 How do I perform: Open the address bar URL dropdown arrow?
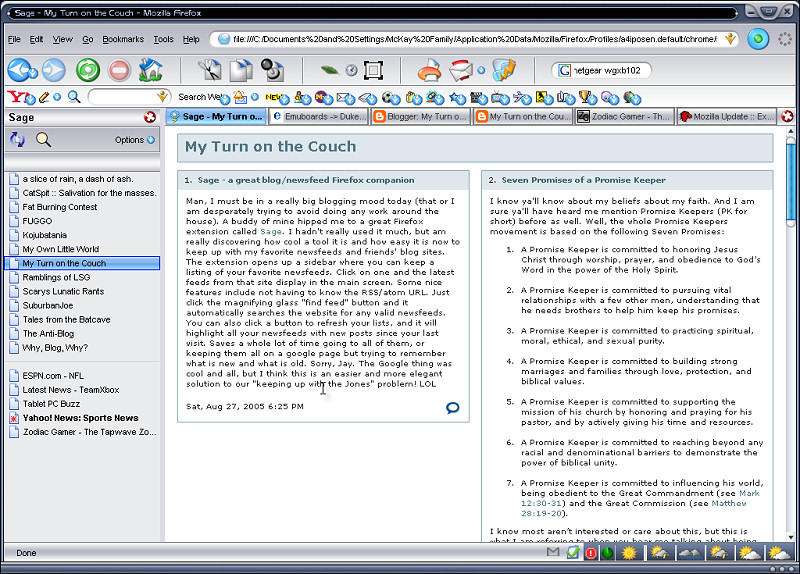pyautogui.click(x=731, y=39)
